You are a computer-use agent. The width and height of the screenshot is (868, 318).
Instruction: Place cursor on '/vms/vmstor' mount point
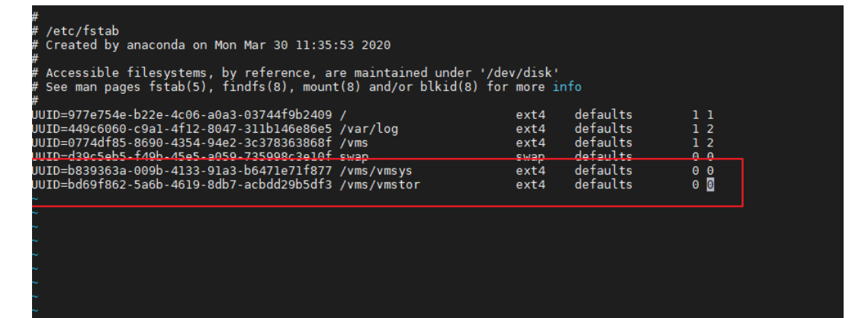380,185
